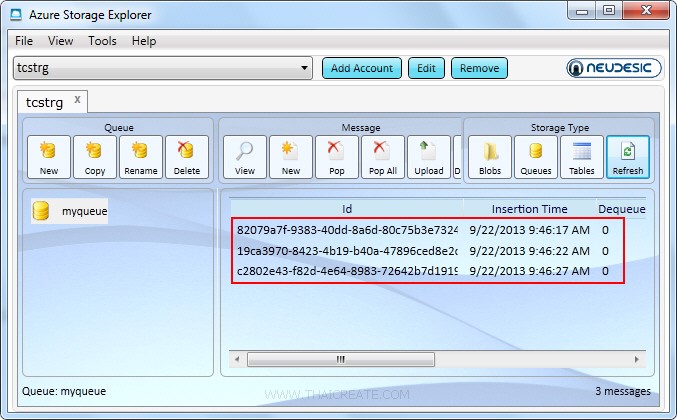Image resolution: width=677 pixels, height=420 pixels.
Task: Select message 82079a7f-9383-40dd
Action: (347, 230)
